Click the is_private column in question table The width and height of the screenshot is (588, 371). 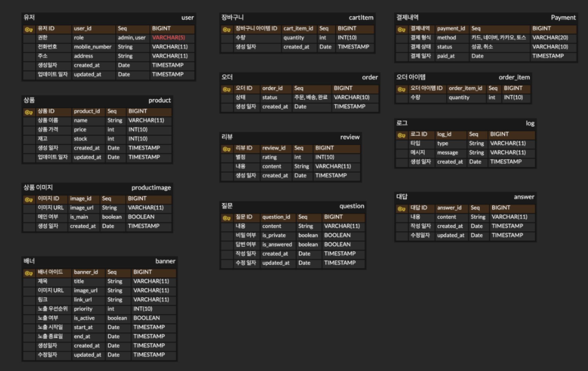click(274, 235)
